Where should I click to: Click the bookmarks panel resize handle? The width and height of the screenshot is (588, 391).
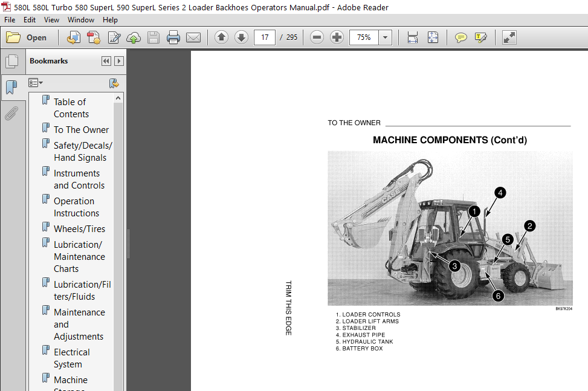[128, 244]
